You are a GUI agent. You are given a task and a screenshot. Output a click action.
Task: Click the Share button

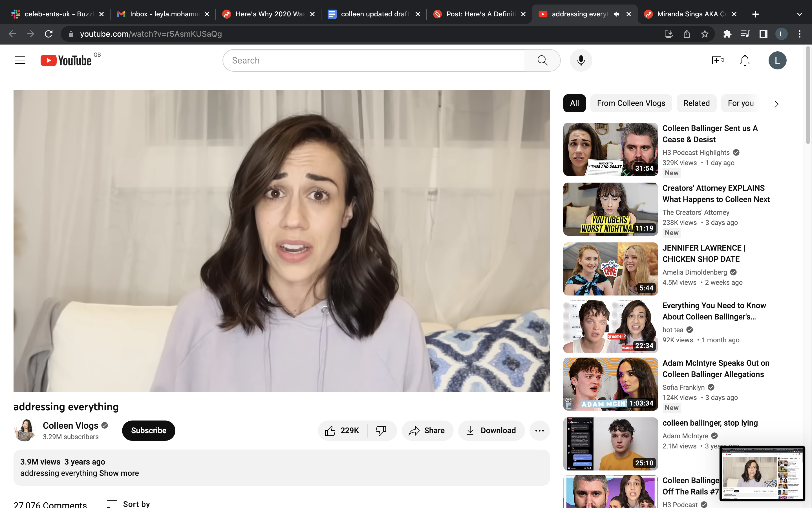[427, 430]
